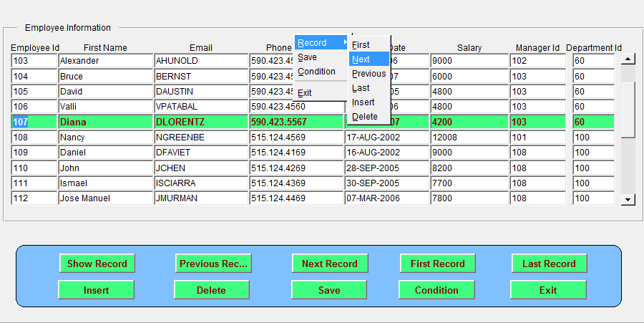Image resolution: width=644 pixels, height=323 pixels.
Task: Click the green Exit button
Action: coord(548,290)
